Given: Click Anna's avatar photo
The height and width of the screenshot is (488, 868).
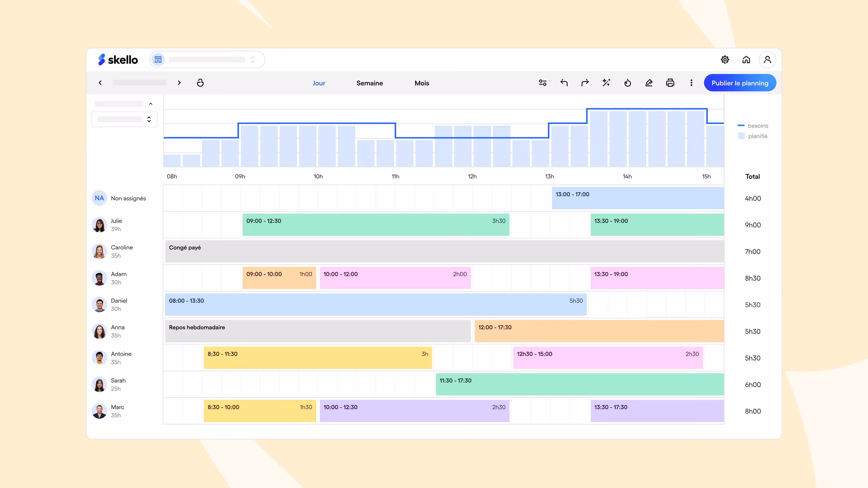Looking at the screenshot, I should tap(99, 331).
